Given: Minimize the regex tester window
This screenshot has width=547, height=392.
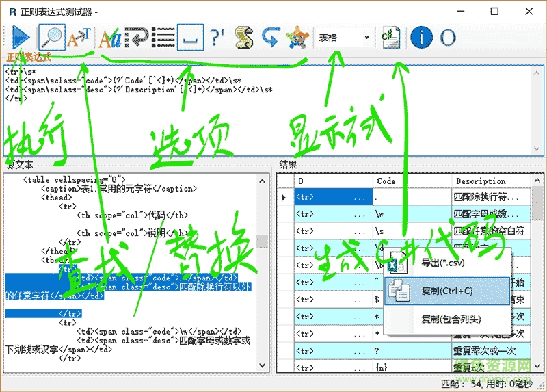Looking at the screenshot, I should pyautogui.click(x=460, y=11).
